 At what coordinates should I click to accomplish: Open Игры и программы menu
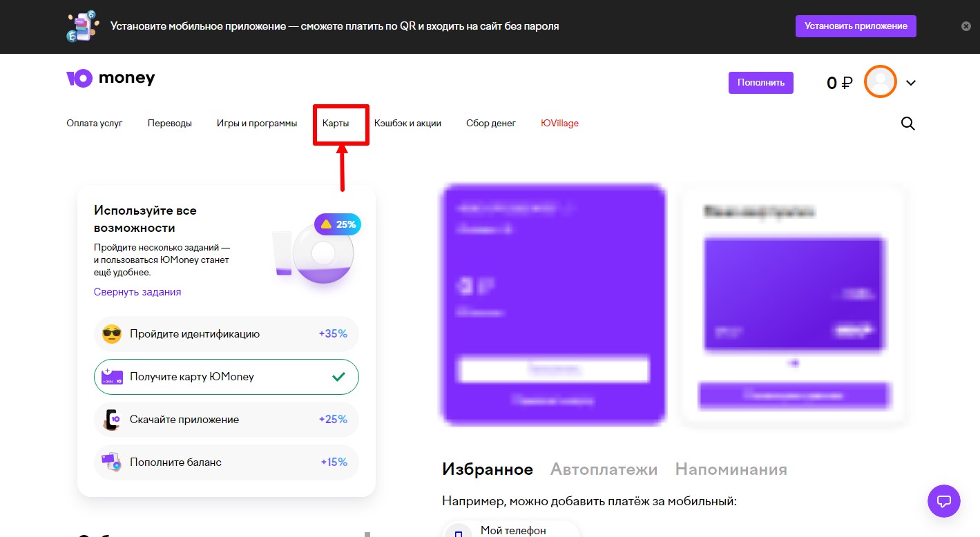coord(257,124)
